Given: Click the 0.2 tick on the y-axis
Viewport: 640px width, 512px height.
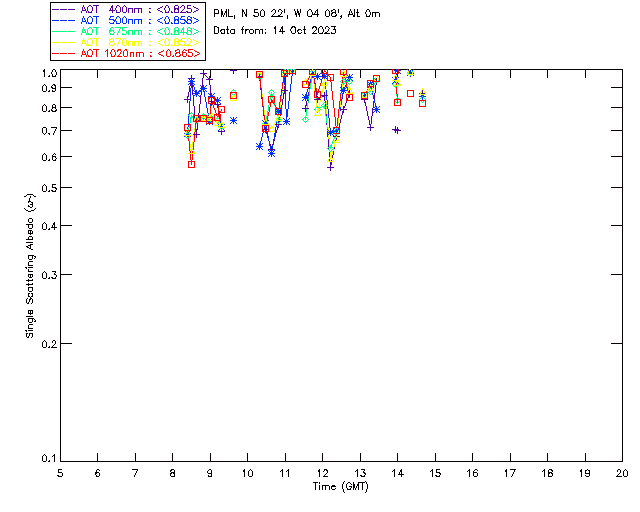Looking at the screenshot, I should click(x=46, y=343).
